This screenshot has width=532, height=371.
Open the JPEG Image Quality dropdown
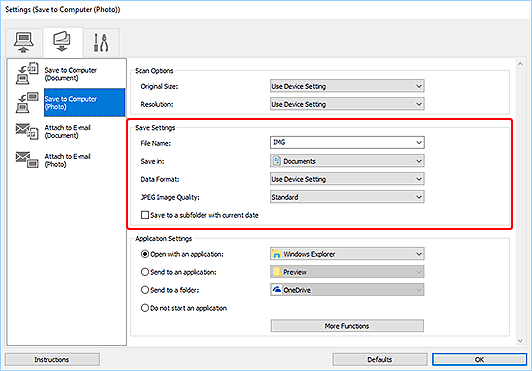click(x=347, y=197)
